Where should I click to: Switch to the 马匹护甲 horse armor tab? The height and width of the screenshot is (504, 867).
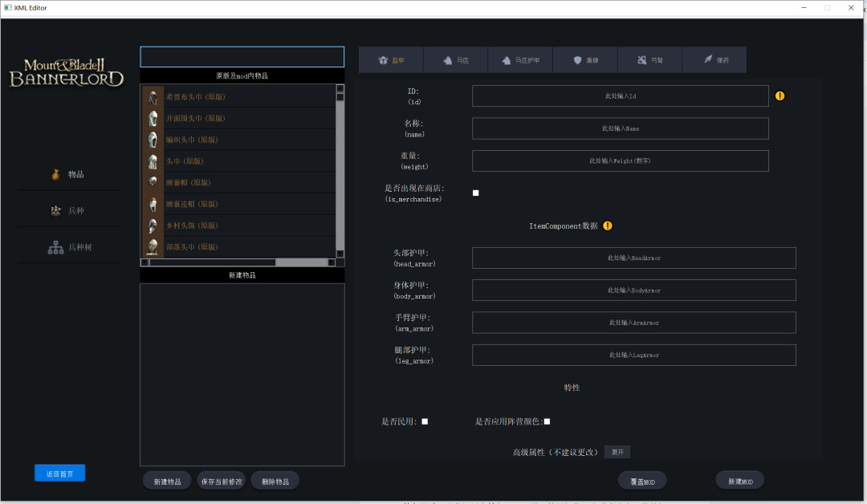[x=520, y=60]
